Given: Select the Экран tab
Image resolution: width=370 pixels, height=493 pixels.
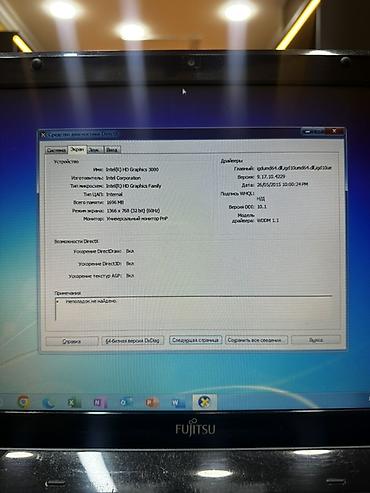Looking at the screenshot, I should pos(77,149).
